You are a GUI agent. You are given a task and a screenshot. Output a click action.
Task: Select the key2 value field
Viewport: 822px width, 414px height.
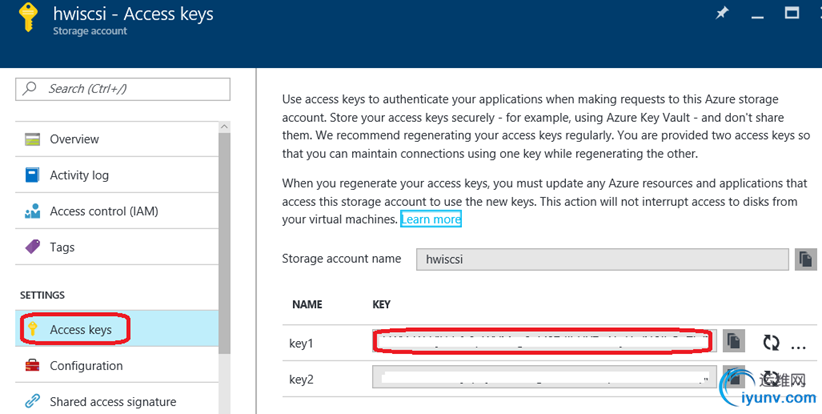click(542, 378)
